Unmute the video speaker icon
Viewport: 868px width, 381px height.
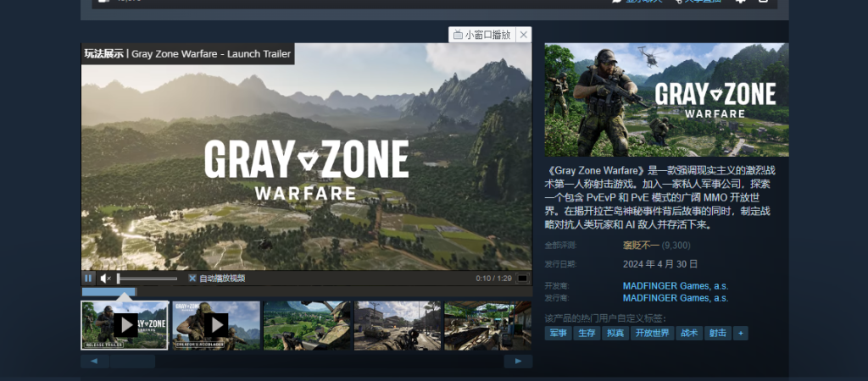(x=105, y=279)
